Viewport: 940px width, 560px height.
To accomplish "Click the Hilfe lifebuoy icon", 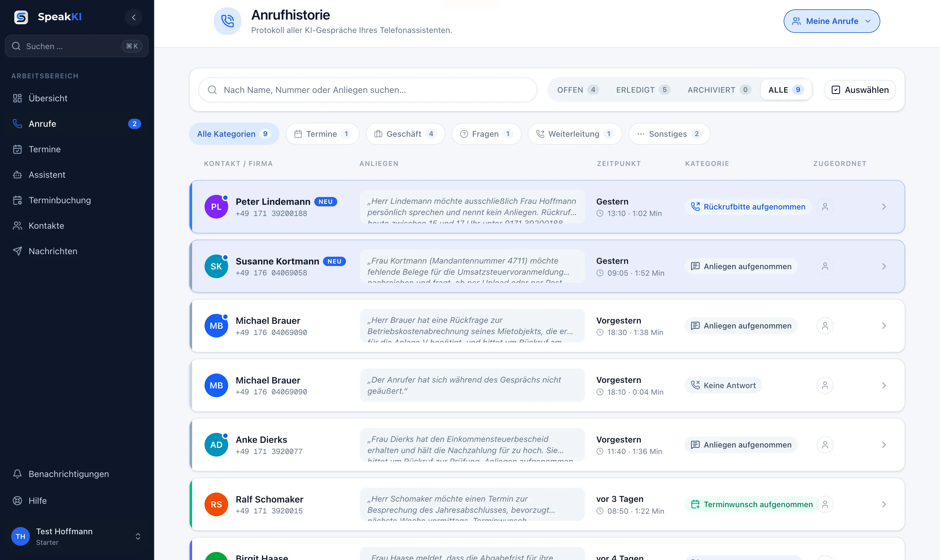I will point(17,501).
